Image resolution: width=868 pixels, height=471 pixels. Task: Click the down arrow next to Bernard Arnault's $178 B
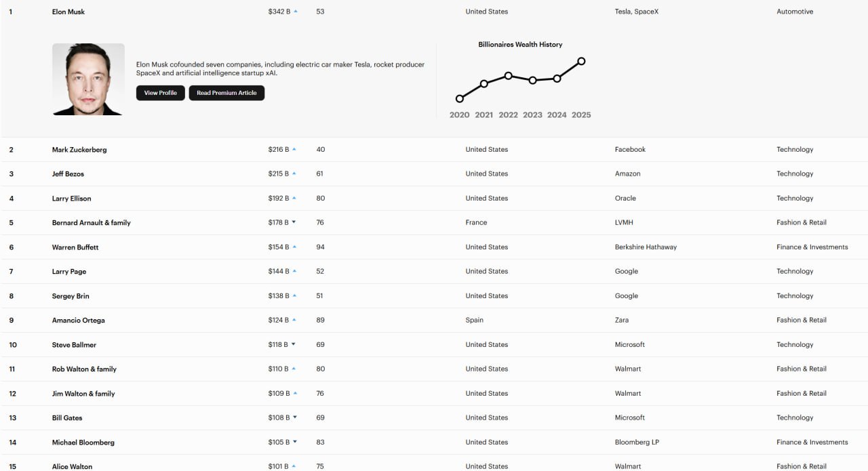pyautogui.click(x=294, y=222)
